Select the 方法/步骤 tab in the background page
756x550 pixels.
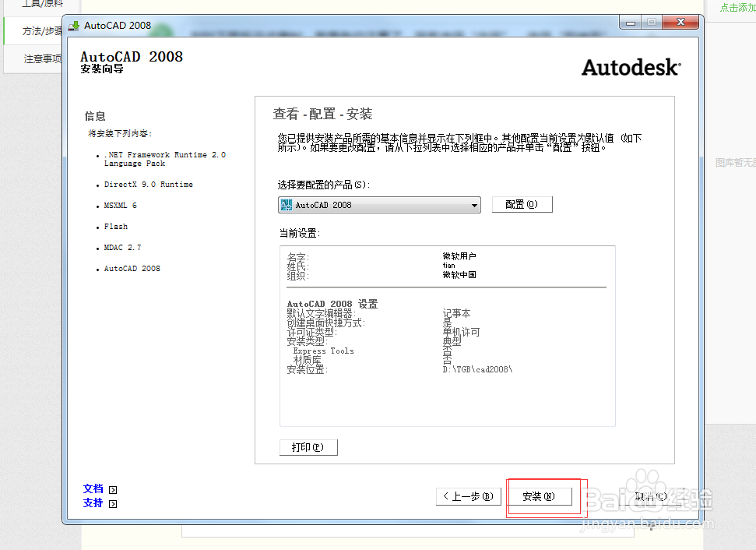click(33, 31)
